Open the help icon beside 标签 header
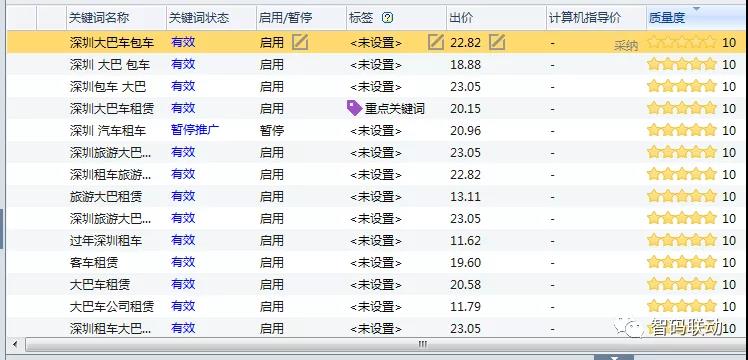 [388, 18]
